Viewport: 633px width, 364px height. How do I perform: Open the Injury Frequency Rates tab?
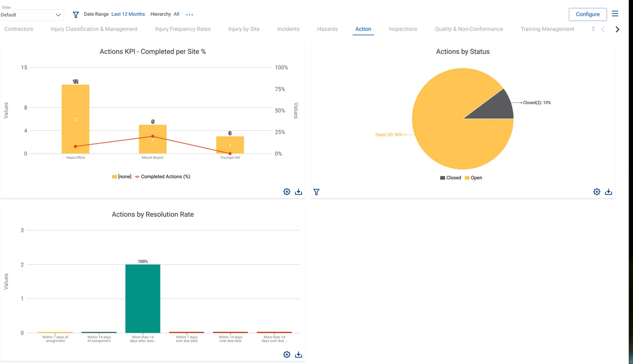tap(183, 29)
